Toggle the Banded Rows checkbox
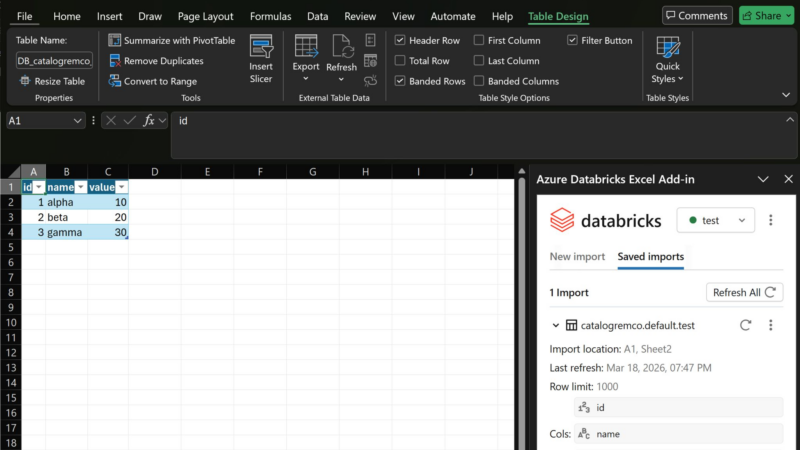Viewport: 800px width, 450px height. tap(400, 81)
